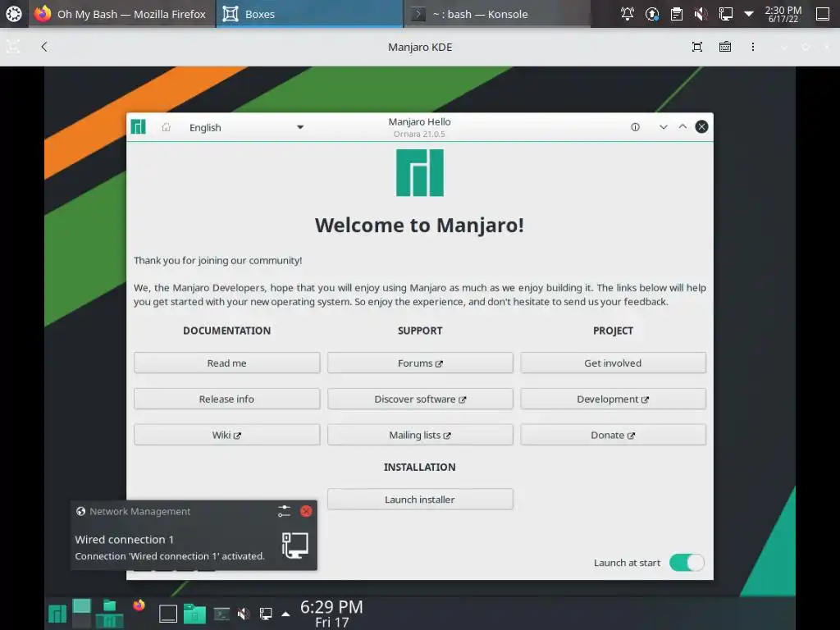Screen dimensions: 840x630
Task: Go back in Boxes with arrow
Action: (x=44, y=47)
